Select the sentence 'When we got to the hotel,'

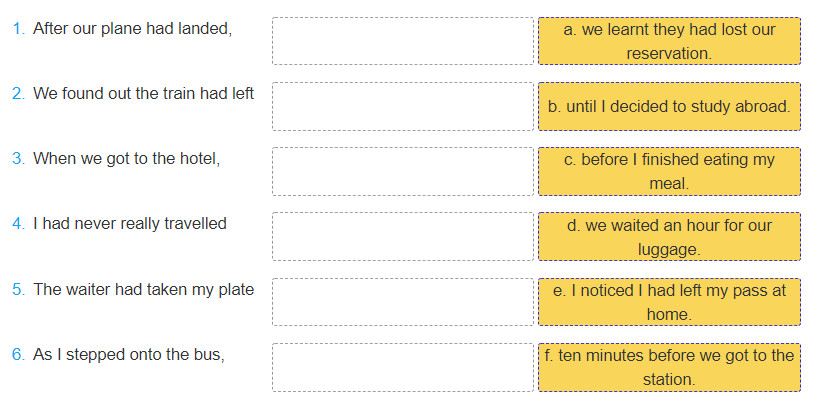click(x=126, y=159)
